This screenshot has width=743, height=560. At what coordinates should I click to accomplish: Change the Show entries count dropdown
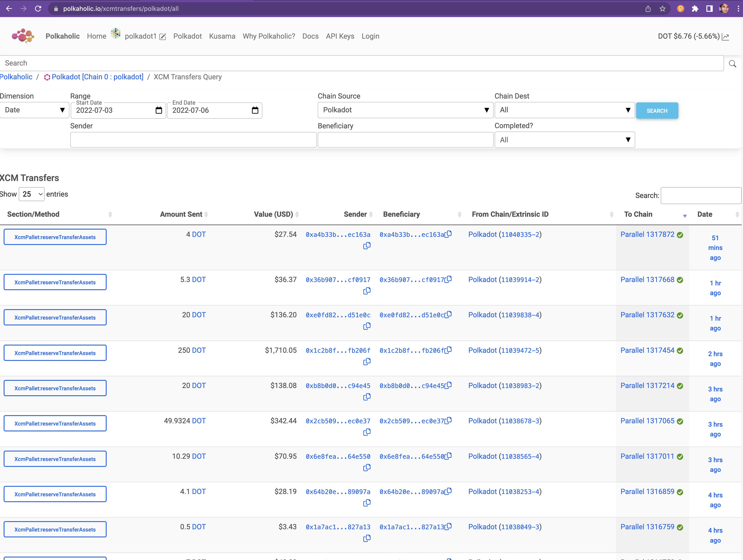(x=32, y=194)
